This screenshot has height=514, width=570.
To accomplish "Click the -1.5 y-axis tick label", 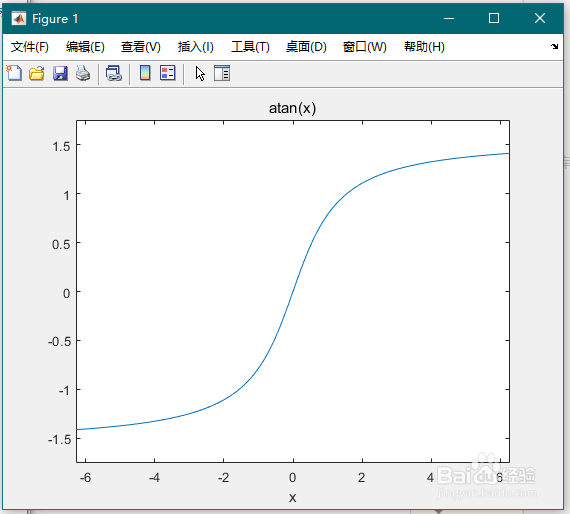I will pyautogui.click(x=59, y=439).
